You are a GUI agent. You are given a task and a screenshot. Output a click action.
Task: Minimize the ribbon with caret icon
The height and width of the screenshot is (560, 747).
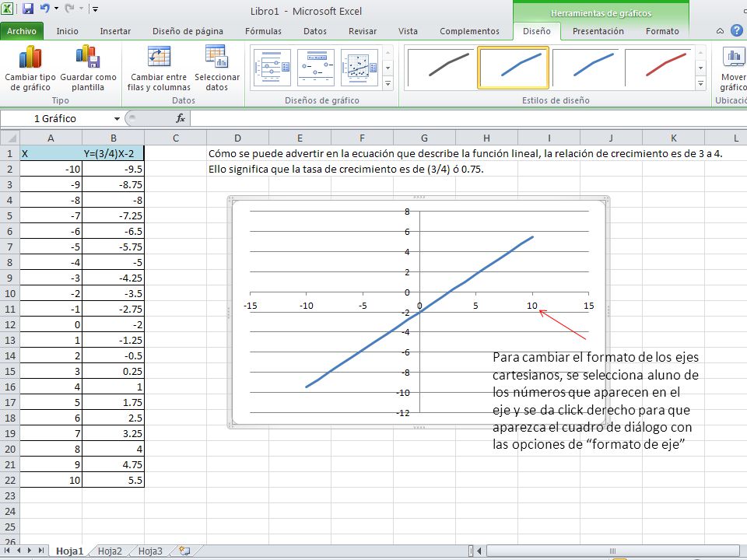[720, 31]
